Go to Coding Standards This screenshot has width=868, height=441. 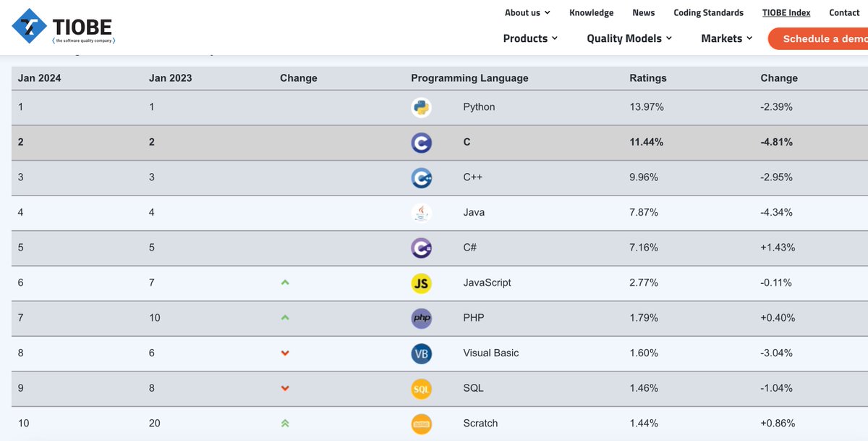[708, 12]
